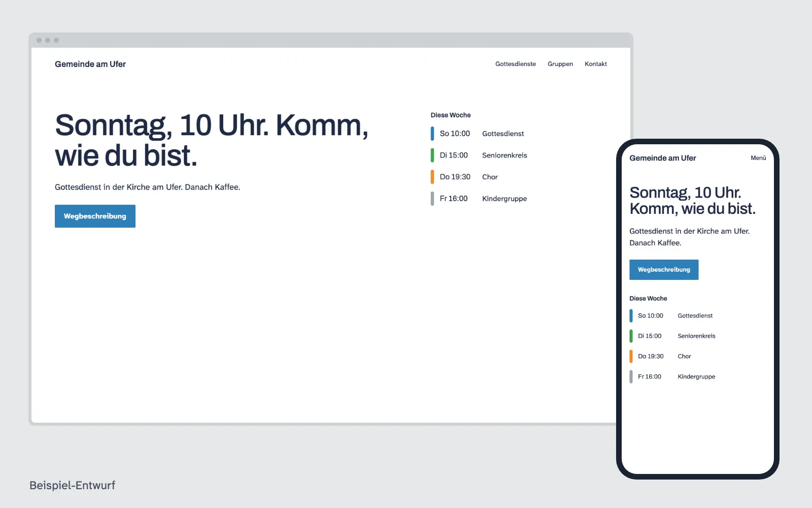The height and width of the screenshot is (508, 812).
Task: Select phone Di 15:00 schedule time
Action: 650,336
